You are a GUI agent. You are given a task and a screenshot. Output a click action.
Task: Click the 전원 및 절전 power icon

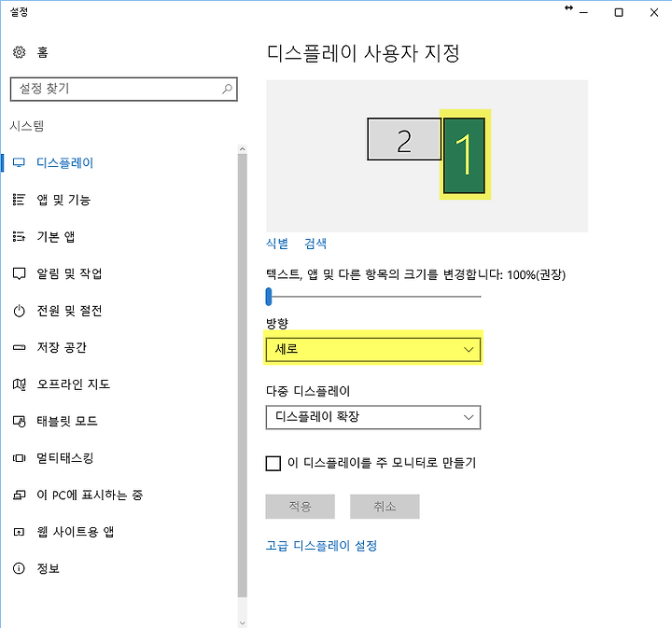pyautogui.click(x=19, y=311)
